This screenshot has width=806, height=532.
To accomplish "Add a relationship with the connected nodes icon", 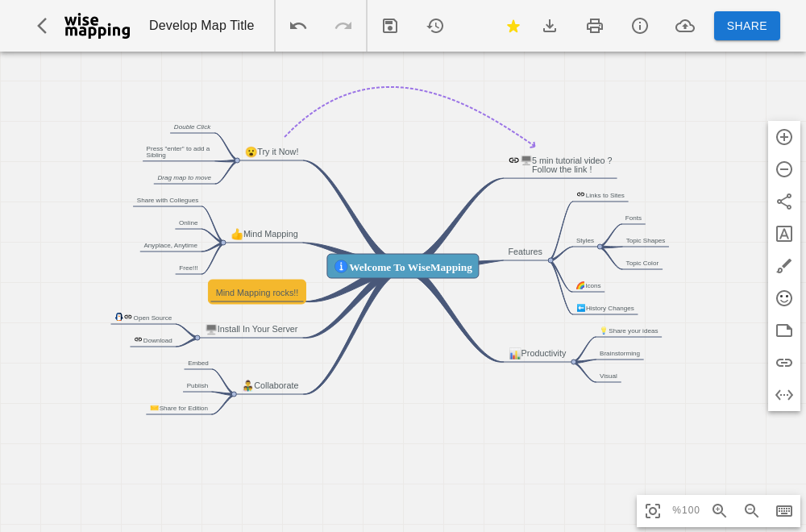I will 784,202.
